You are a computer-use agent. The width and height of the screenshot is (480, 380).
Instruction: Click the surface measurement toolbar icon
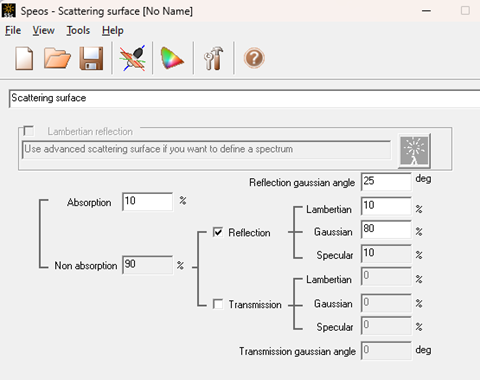132,58
